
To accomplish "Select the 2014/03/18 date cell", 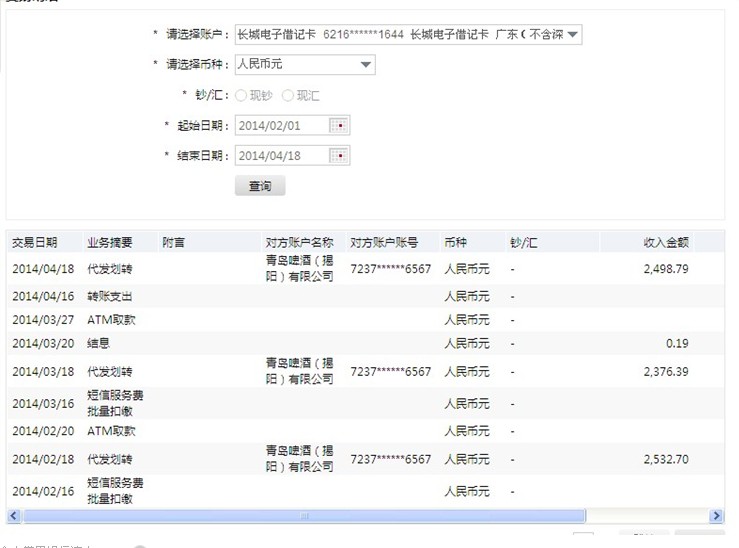I will 43,372.
